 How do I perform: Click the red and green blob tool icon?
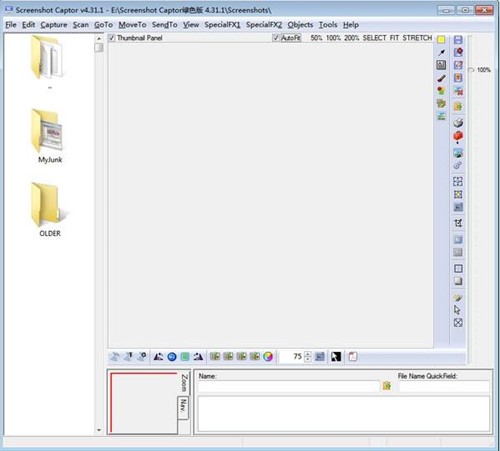[441, 91]
